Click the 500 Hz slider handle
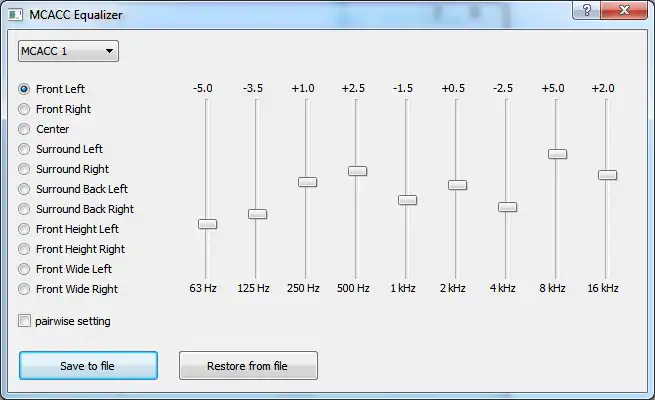This screenshot has height=400, width=655. pyautogui.click(x=358, y=171)
